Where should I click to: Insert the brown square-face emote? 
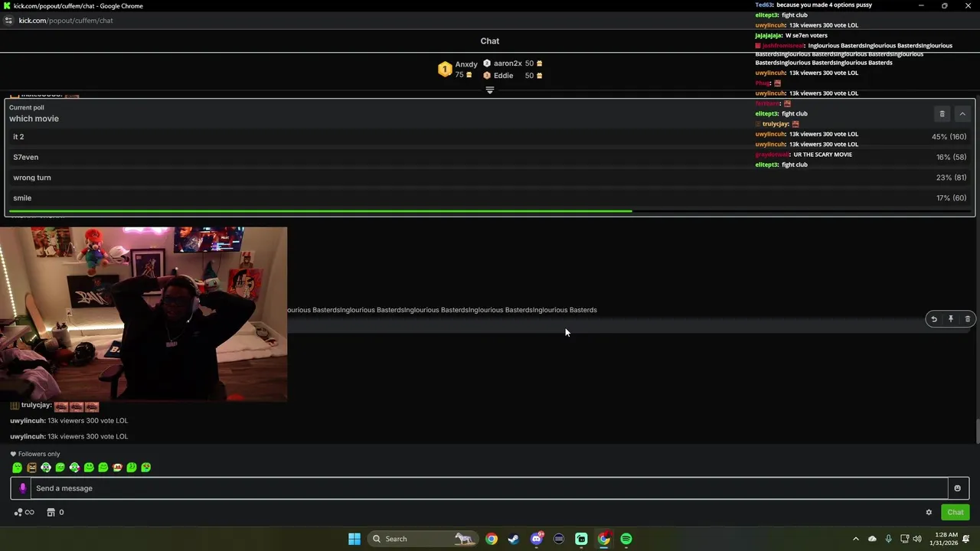tap(31, 468)
